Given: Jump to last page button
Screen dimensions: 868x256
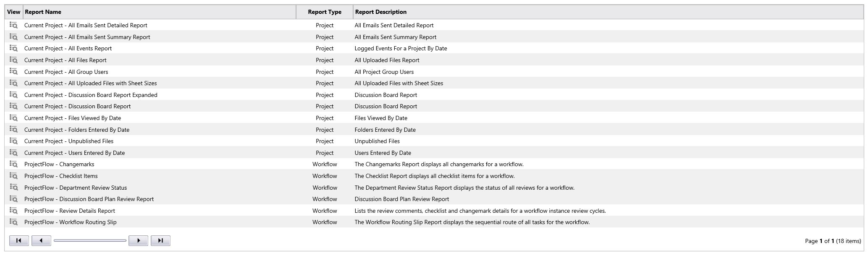Looking at the screenshot, I should (160, 240).
